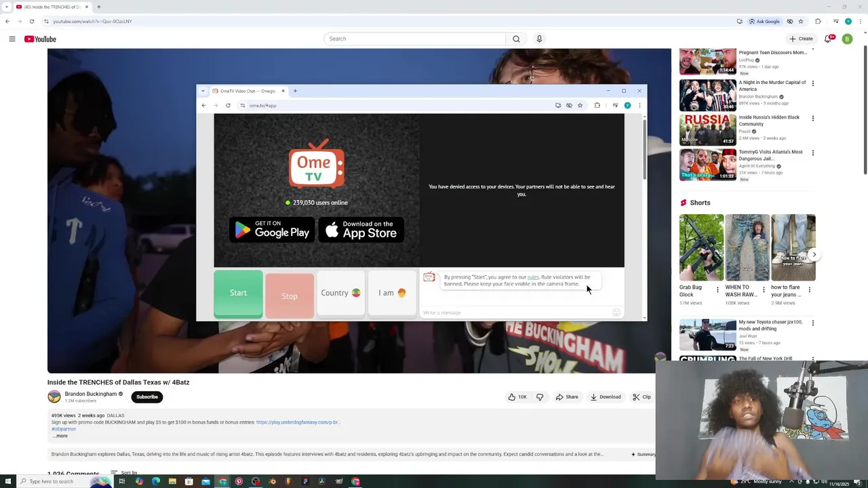868x488 pixels.
Task: Open the 'I am' gender selector
Action: point(392,293)
